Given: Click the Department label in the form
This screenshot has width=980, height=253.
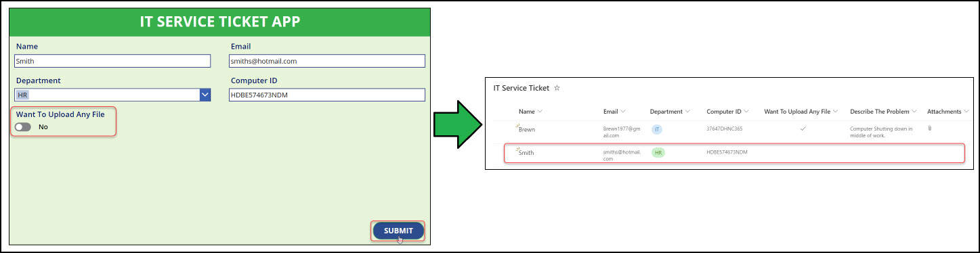Looking at the screenshot, I should coord(39,80).
